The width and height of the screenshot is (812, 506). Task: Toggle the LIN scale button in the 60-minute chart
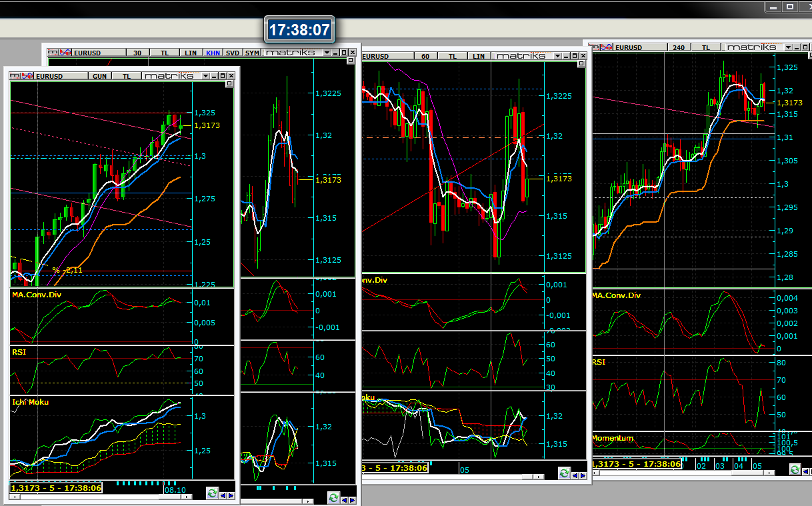pyautogui.click(x=478, y=56)
